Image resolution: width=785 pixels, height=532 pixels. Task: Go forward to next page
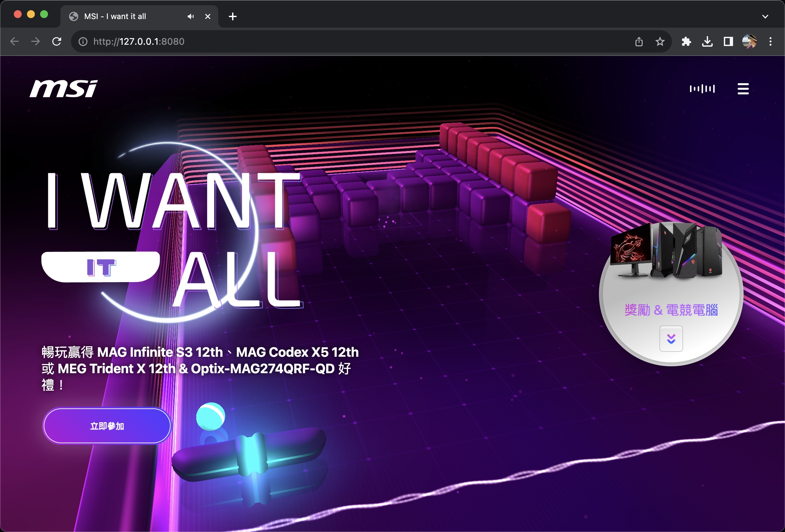(36, 41)
